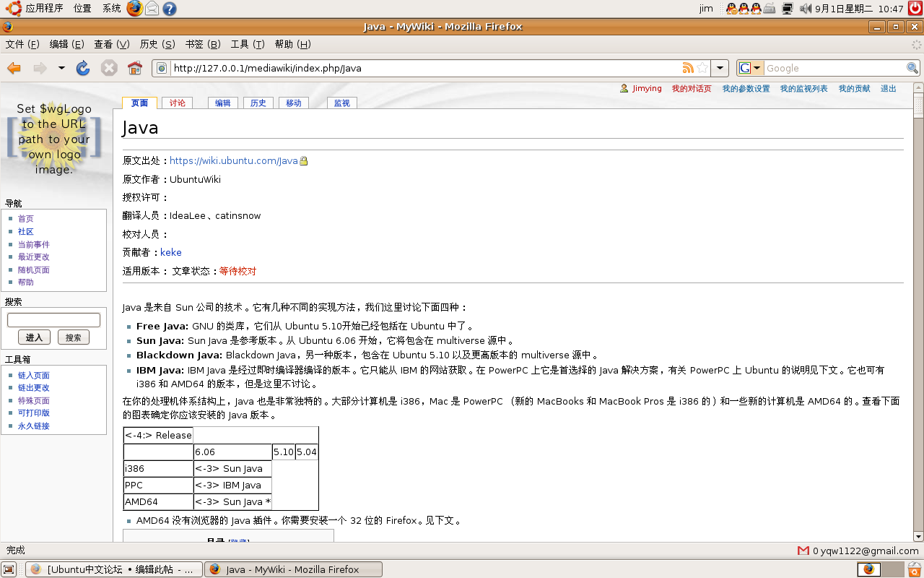Click in the Google search box
The image size is (924, 578).
point(835,68)
